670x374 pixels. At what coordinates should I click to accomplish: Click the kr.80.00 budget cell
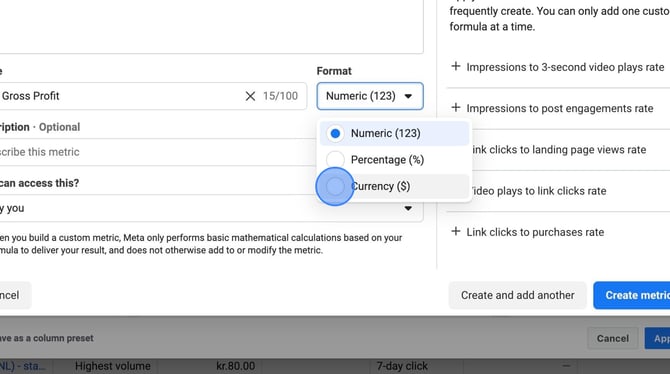coord(235,366)
